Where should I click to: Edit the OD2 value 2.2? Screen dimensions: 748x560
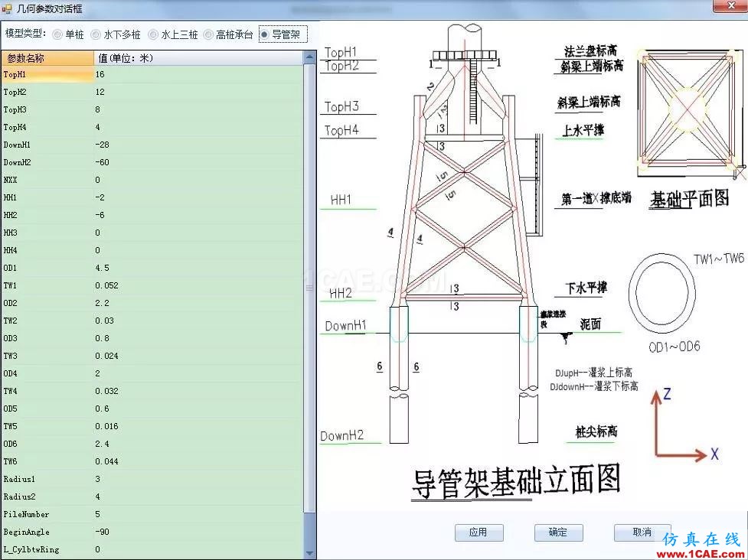click(x=198, y=303)
